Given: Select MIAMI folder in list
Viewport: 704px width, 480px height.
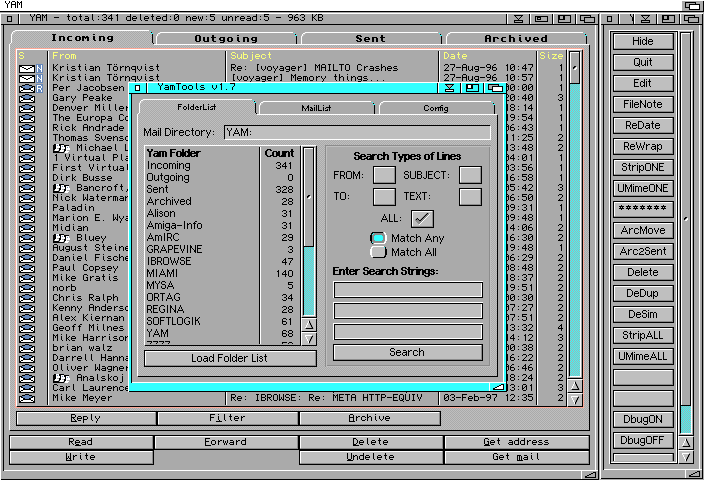Looking at the screenshot, I should tap(220, 273).
